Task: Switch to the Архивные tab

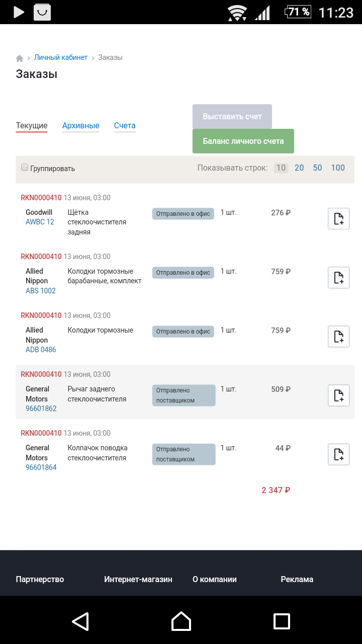Action: (x=81, y=126)
